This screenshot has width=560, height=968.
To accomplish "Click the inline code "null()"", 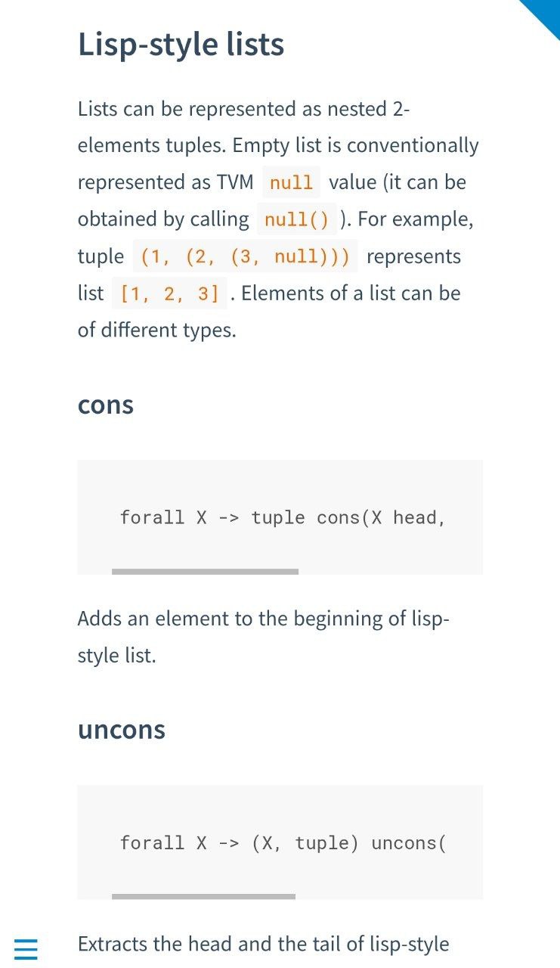I will tap(297, 220).
